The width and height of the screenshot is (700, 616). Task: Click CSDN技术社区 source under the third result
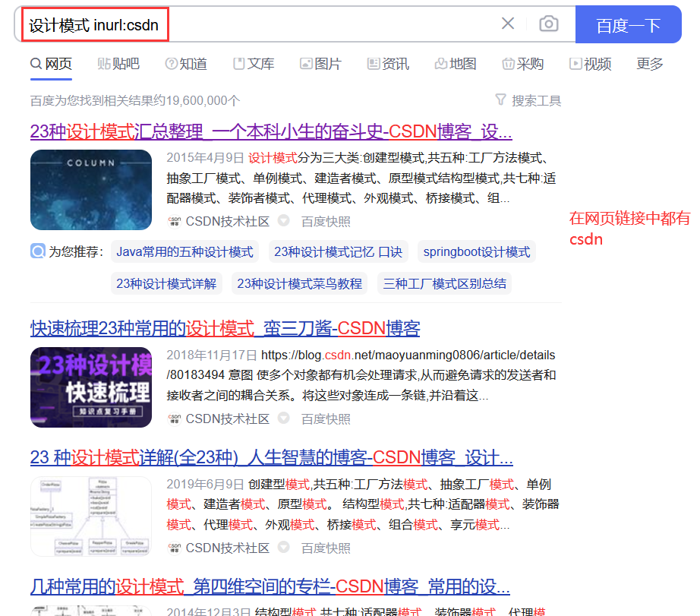coord(227,548)
